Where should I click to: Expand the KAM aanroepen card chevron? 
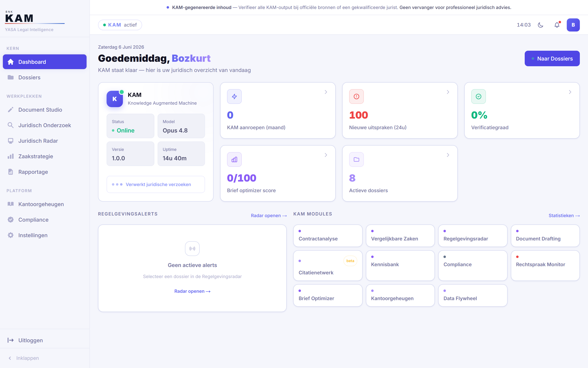coord(326,92)
